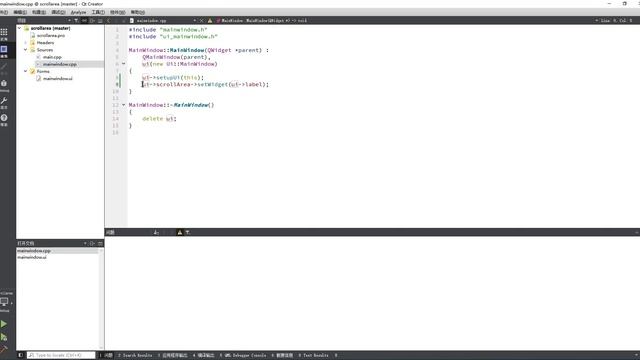640x360 pixels.
Task: Open the Application Output tab
Action: pyautogui.click(x=173, y=355)
